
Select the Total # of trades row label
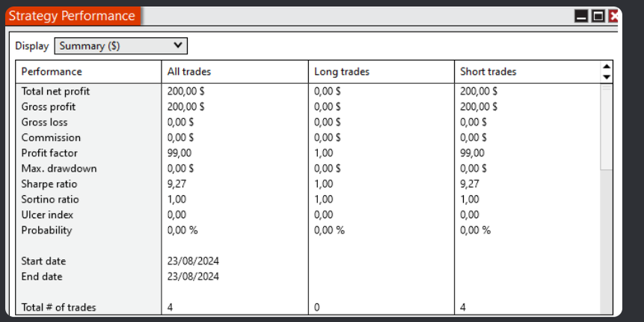pyautogui.click(x=58, y=307)
